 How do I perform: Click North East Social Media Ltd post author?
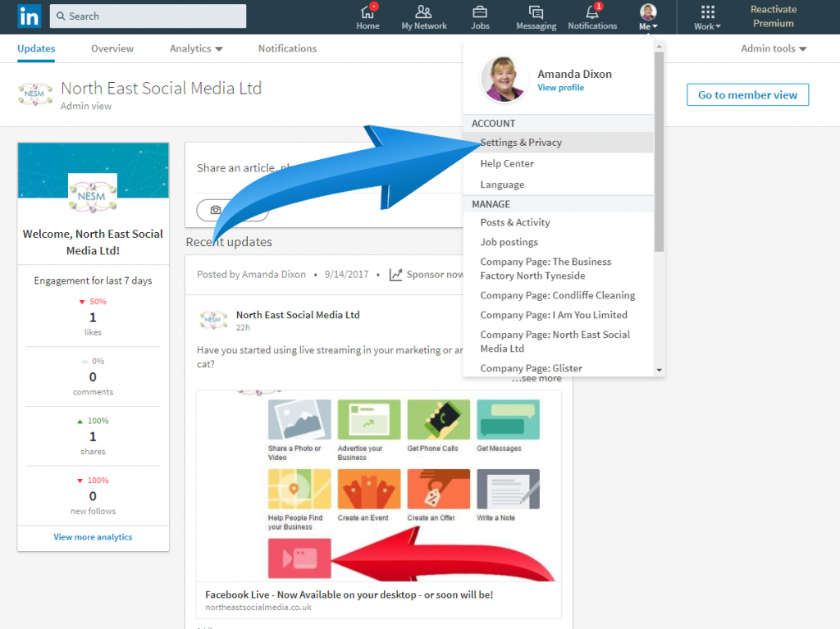point(298,315)
